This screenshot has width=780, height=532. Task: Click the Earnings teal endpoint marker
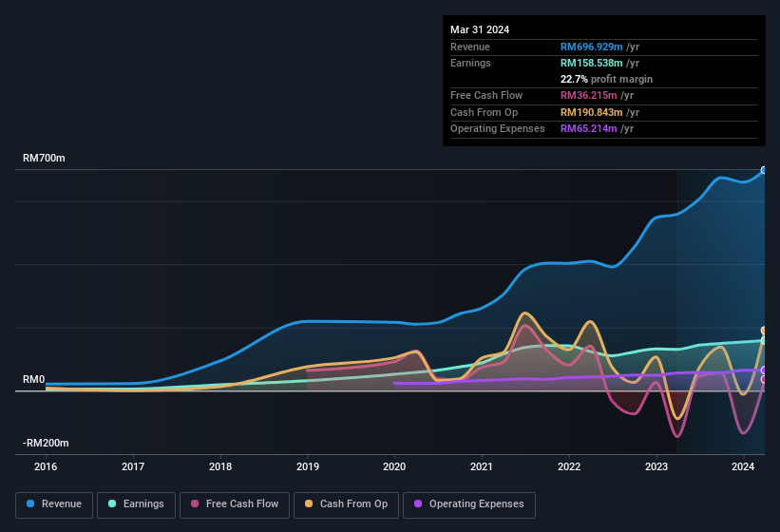click(764, 341)
